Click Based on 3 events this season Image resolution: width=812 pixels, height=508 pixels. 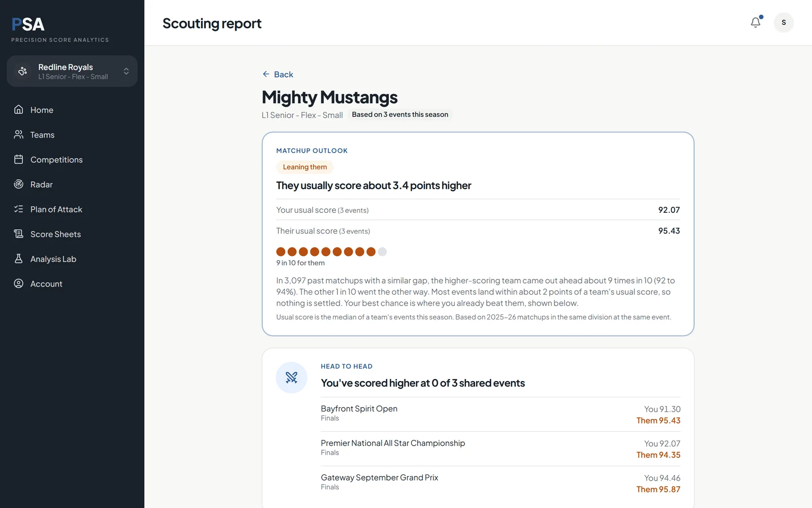tap(400, 115)
